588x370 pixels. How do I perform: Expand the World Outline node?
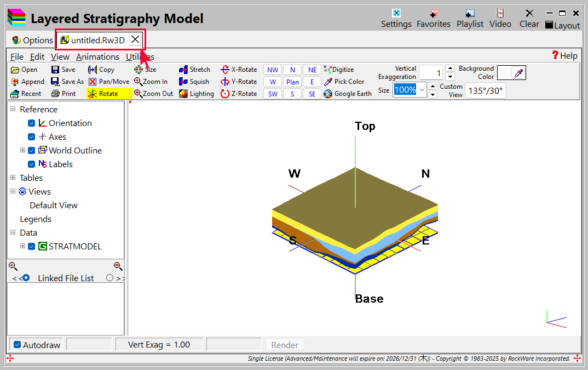(x=22, y=150)
